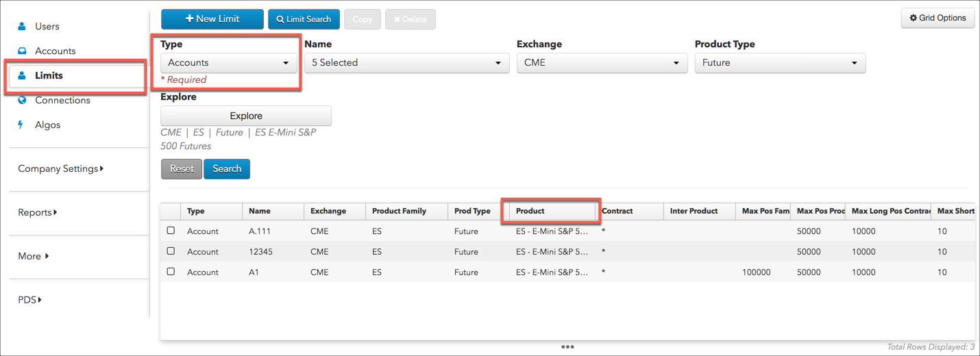The height and width of the screenshot is (356, 980).
Task: Sort by the Max Long Pos Contract header
Action: tap(887, 211)
